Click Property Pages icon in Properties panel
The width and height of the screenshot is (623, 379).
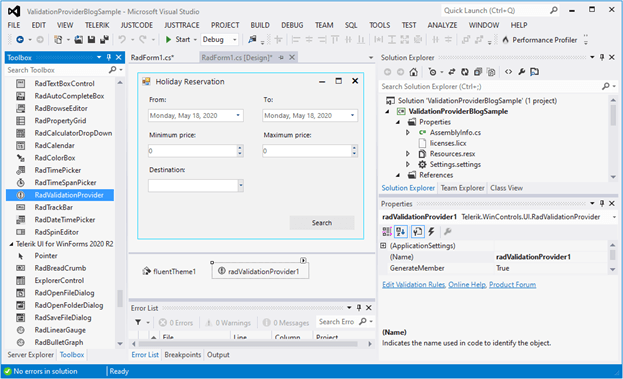click(447, 231)
